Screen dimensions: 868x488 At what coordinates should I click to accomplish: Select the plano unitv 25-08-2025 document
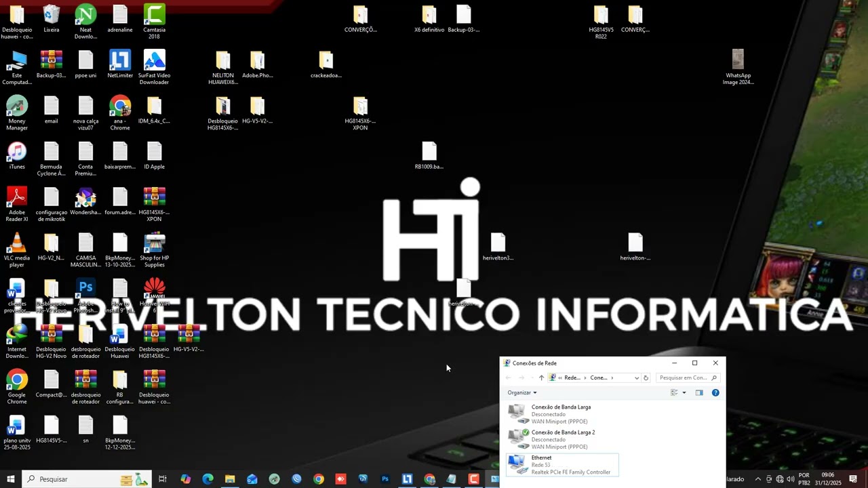point(17,432)
